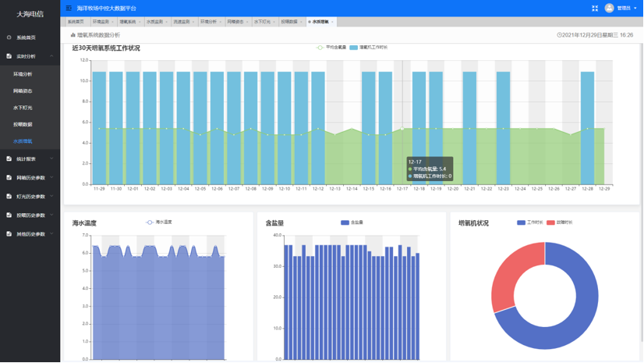
Task: Open 投喂数据 in the sidebar
Action: (x=23, y=124)
